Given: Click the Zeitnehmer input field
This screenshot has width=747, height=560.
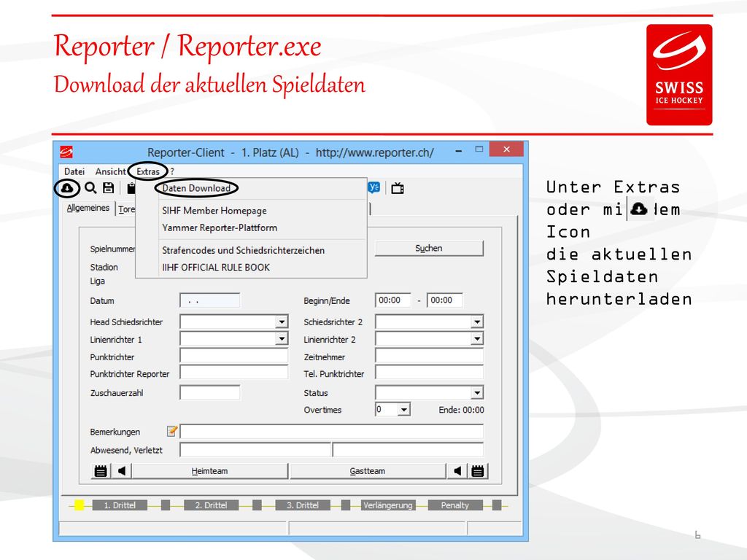Looking at the screenshot, I should pyautogui.click(x=429, y=356).
